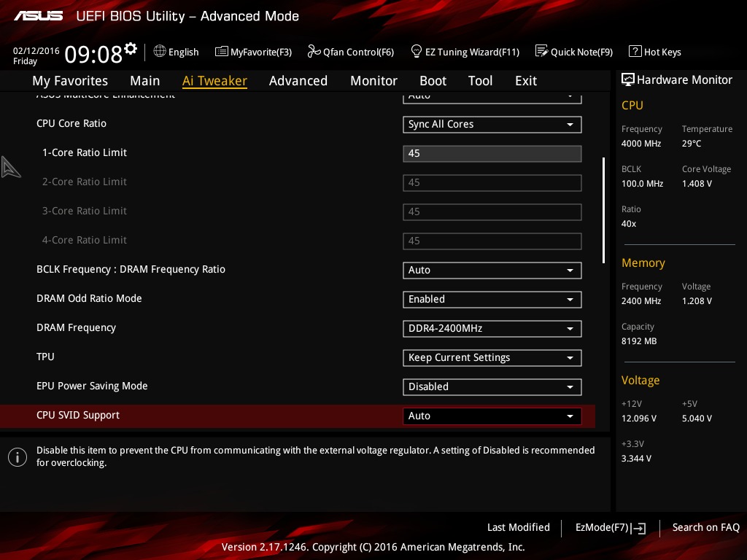The width and height of the screenshot is (747, 560).
Task: Click the MyFavorite list icon
Action: [x=222, y=52]
